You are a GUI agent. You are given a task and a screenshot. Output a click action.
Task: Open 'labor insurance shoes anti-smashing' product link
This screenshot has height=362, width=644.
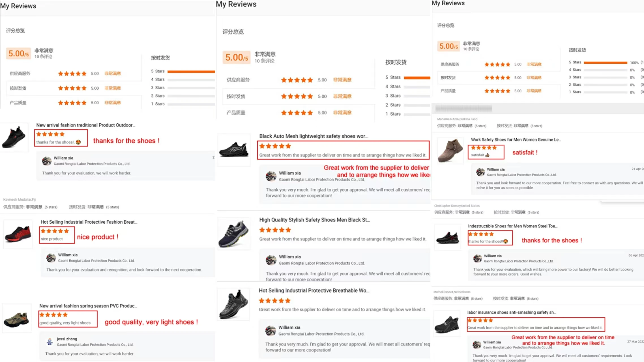pyautogui.click(x=511, y=312)
